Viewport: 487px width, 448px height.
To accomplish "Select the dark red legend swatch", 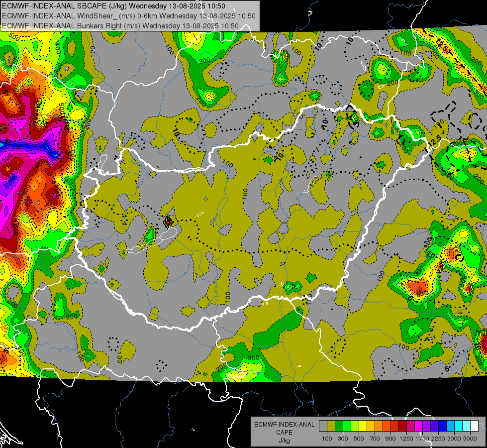I will (x=402, y=426).
